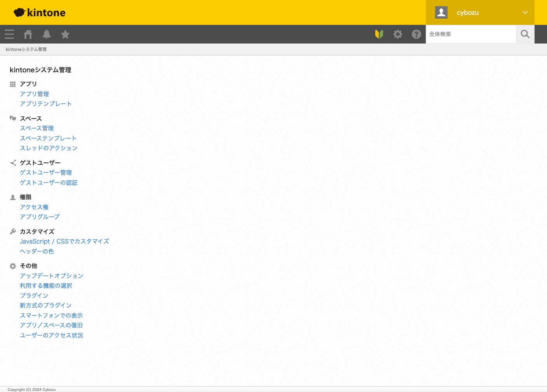
Task: Open スペース管理 link
Action: coord(37,128)
